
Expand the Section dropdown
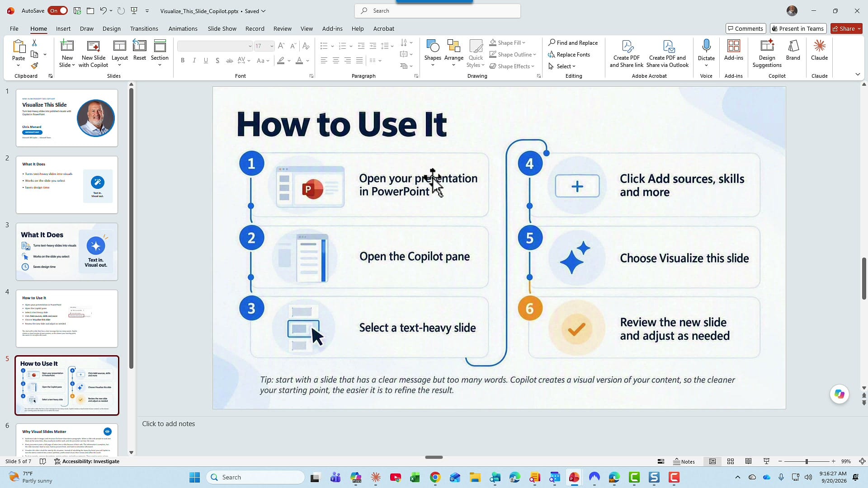pos(160,65)
